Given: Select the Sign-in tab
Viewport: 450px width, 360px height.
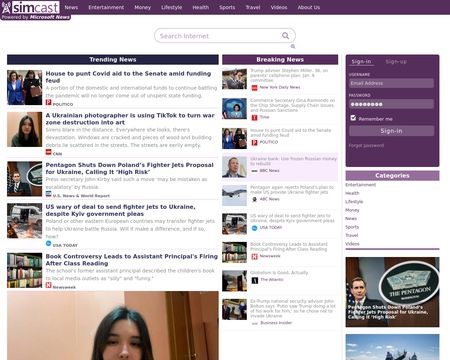Looking at the screenshot, I should (361, 62).
